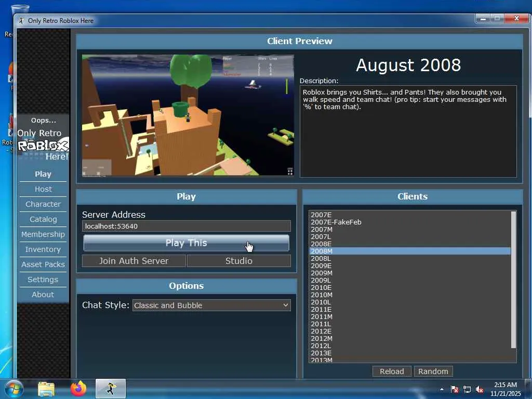Click the Description text box
This screenshot has width=532, height=399.
click(x=408, y=131)
